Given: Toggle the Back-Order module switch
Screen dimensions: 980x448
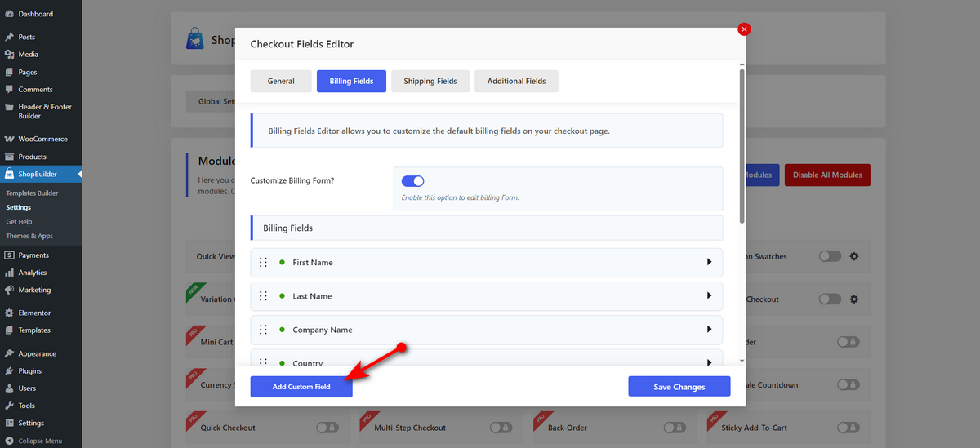Looking at the screenshot, I should 675,428.
